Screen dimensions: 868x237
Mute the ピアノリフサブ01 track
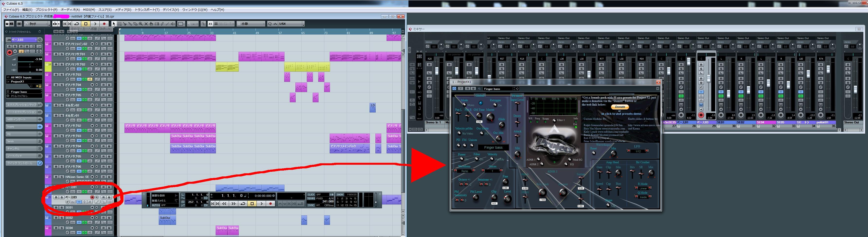[x=56, y=54]
